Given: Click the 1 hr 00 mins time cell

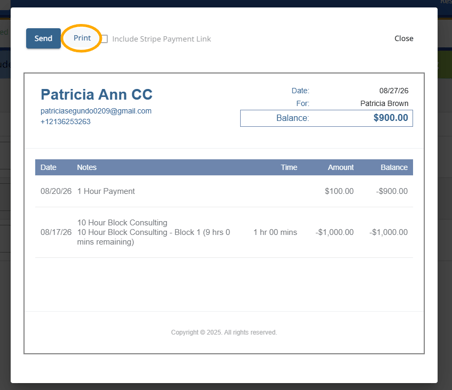Looking at the screenshot, I should [275, 232].
